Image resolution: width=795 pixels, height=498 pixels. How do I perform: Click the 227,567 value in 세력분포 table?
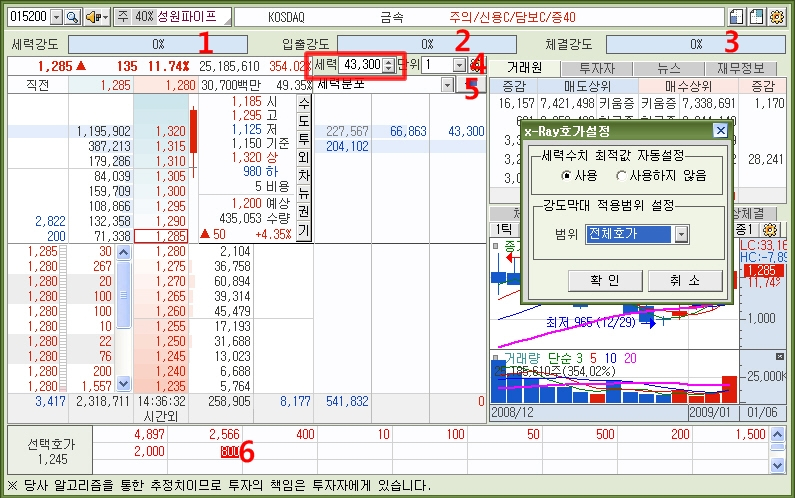click(347, 131)
